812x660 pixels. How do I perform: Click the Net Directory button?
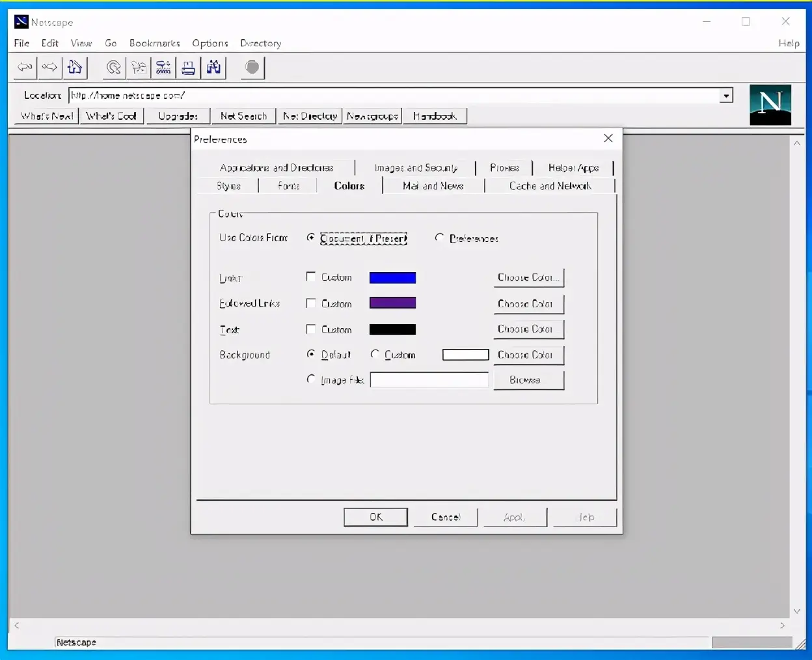click(x=310, y=116)
